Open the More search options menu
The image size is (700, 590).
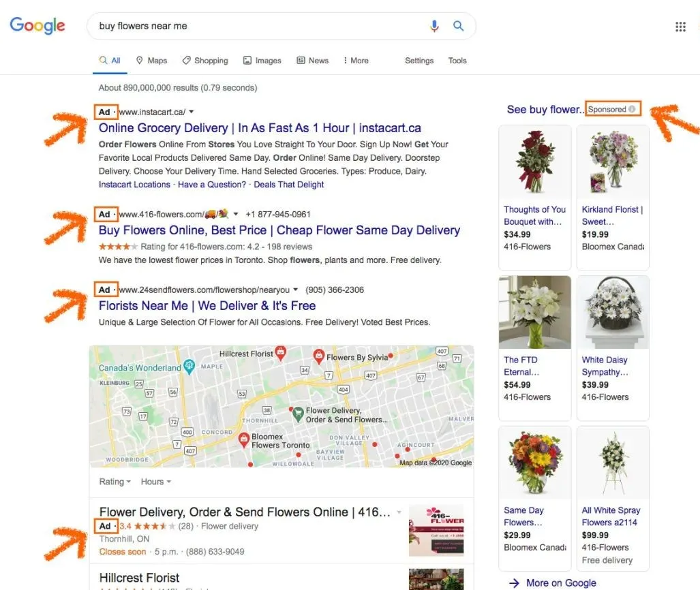click(356, 60)
